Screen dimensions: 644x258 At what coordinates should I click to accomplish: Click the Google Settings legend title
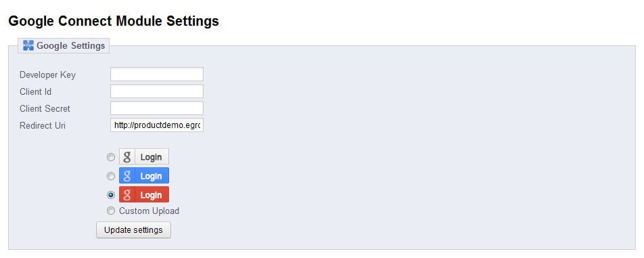point(70,45)
